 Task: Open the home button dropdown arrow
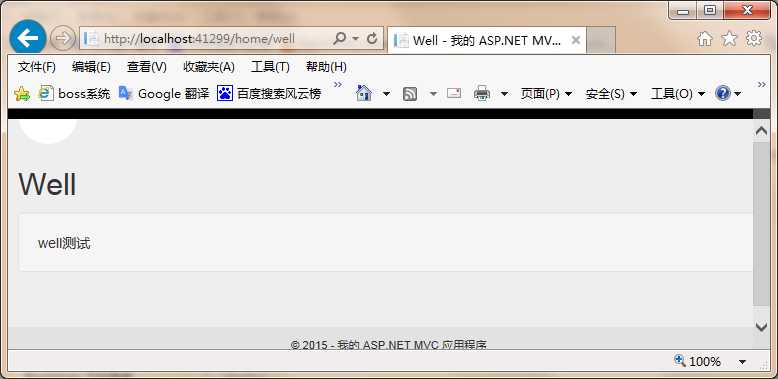pyautogui.click(x=386, y=94)
